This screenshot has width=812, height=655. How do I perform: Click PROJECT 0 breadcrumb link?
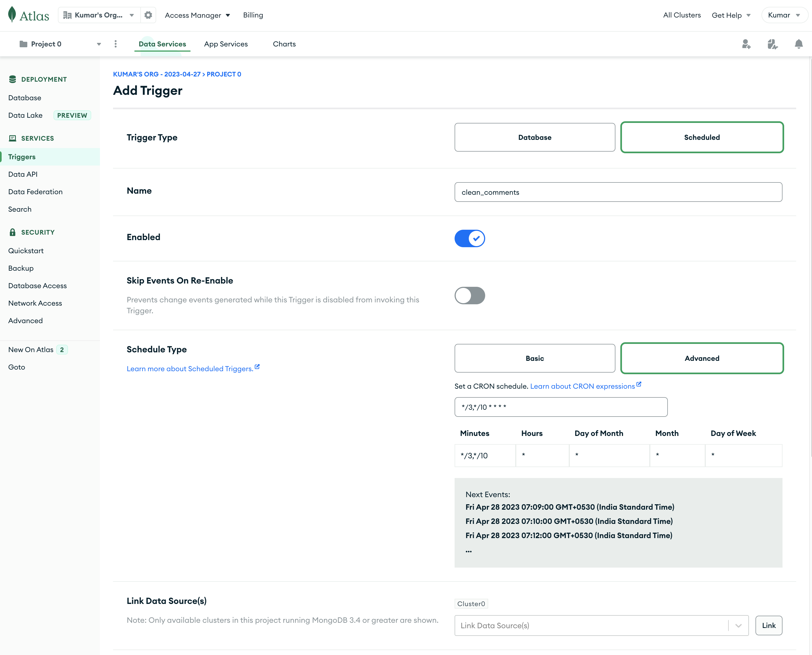tap(224, 74)
